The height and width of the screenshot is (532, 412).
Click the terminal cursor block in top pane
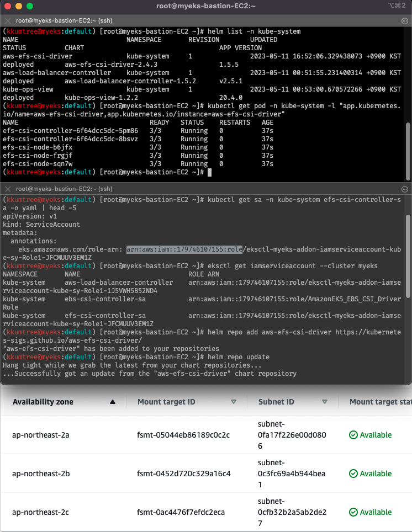pos(209,172)
